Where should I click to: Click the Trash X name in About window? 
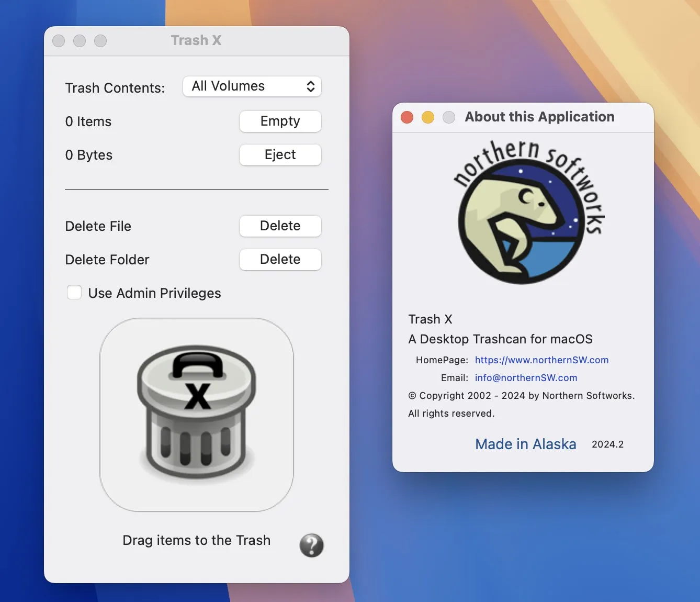(431, 319)
